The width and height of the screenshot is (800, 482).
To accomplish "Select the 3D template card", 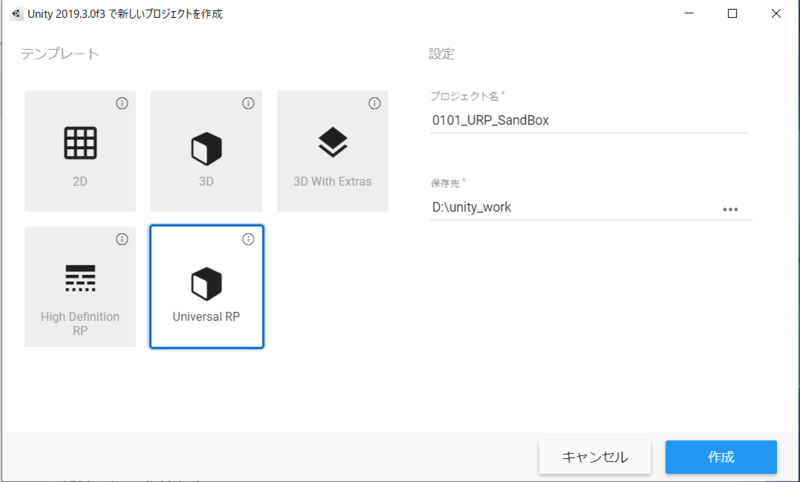I will [x=206, y=151].
